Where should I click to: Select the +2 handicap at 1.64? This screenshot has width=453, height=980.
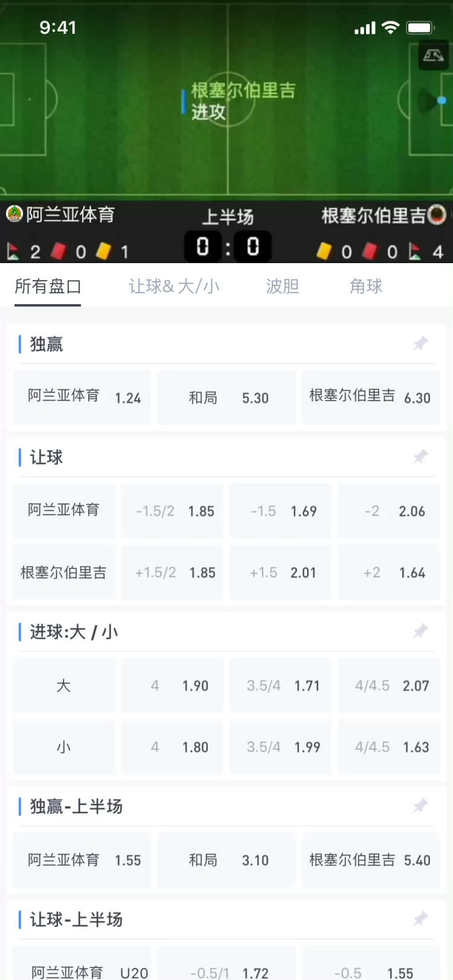click(x=390, y=572)
